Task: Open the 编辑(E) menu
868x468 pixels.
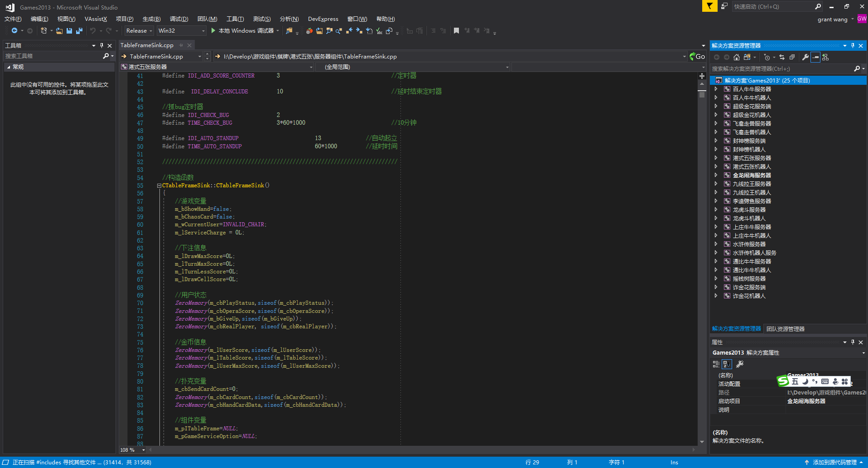Action: point(39,19)
